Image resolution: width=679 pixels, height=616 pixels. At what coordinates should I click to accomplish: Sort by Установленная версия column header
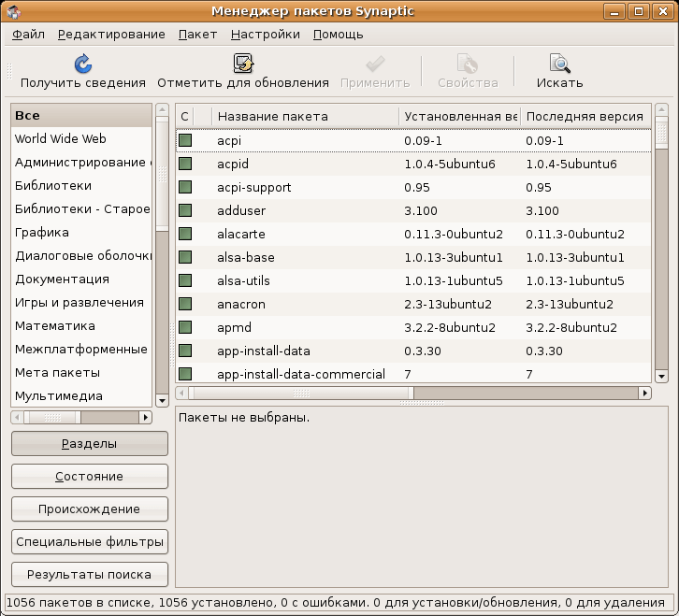click(x=460, y=117)
